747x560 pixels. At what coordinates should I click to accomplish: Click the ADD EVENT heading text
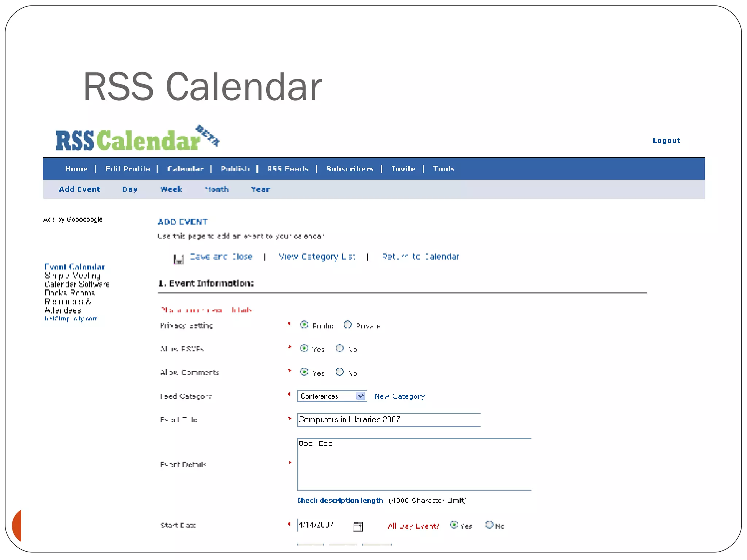point(183,222)
